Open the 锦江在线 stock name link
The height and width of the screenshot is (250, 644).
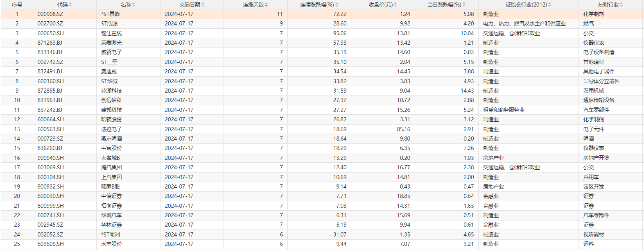click(111, 33)
